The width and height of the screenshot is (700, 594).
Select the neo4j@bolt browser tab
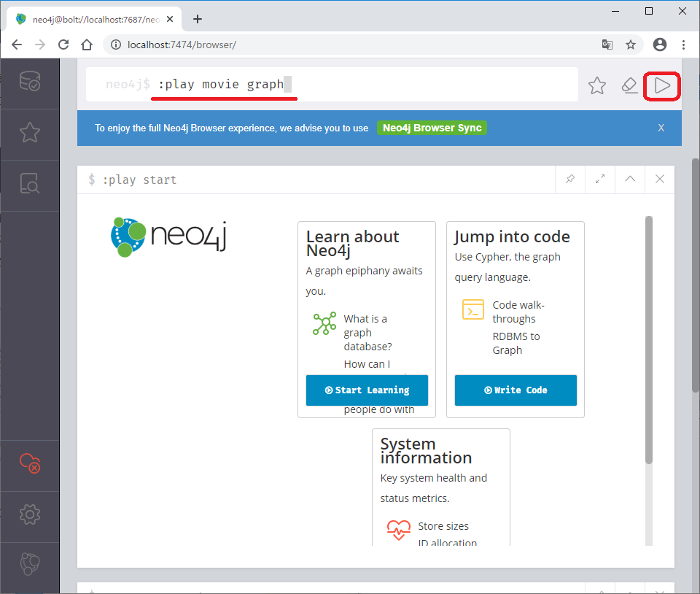94,19
